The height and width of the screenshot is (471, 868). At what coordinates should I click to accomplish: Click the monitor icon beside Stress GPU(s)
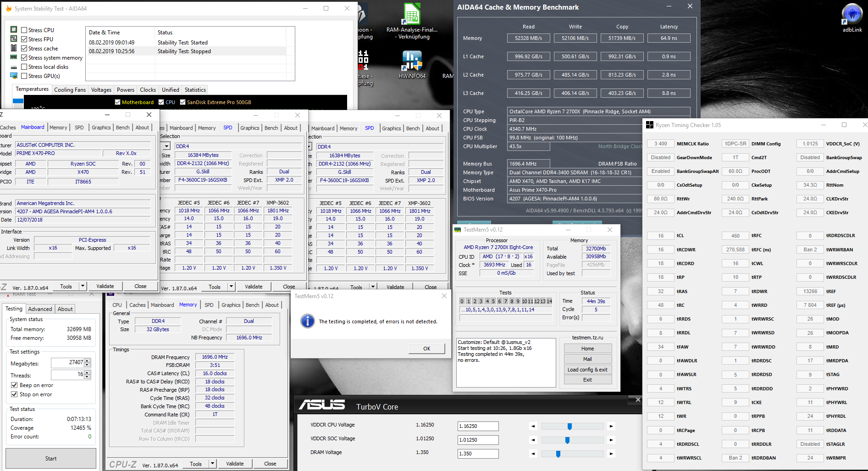click(x=14, y=76)
